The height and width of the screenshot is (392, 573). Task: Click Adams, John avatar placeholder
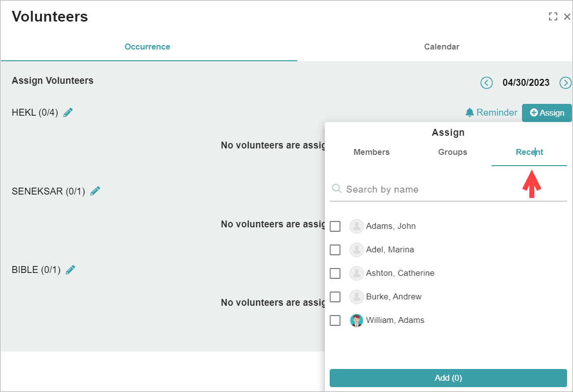(356, 226)
